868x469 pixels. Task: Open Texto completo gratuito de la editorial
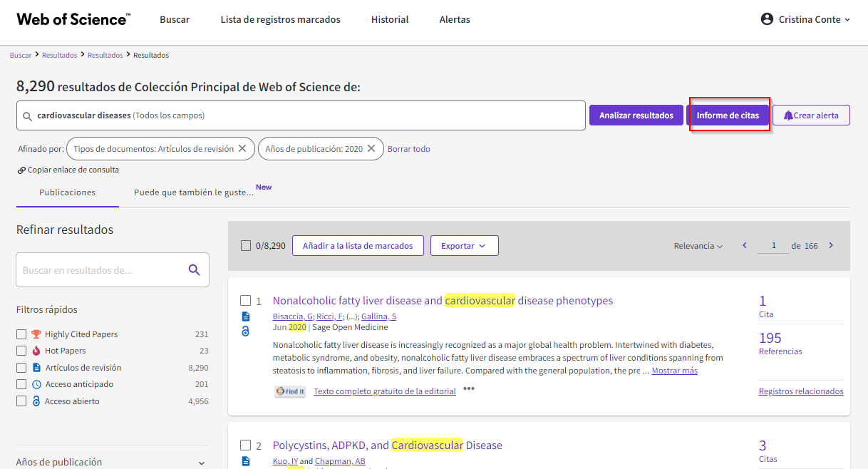(x=385, y=391)
